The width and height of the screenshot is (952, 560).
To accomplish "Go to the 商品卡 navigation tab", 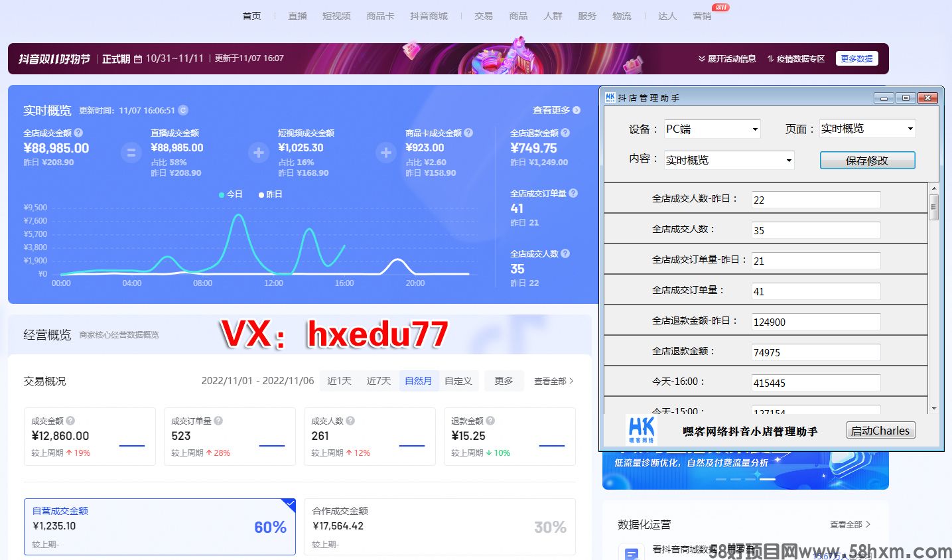I will click(380, 16).
